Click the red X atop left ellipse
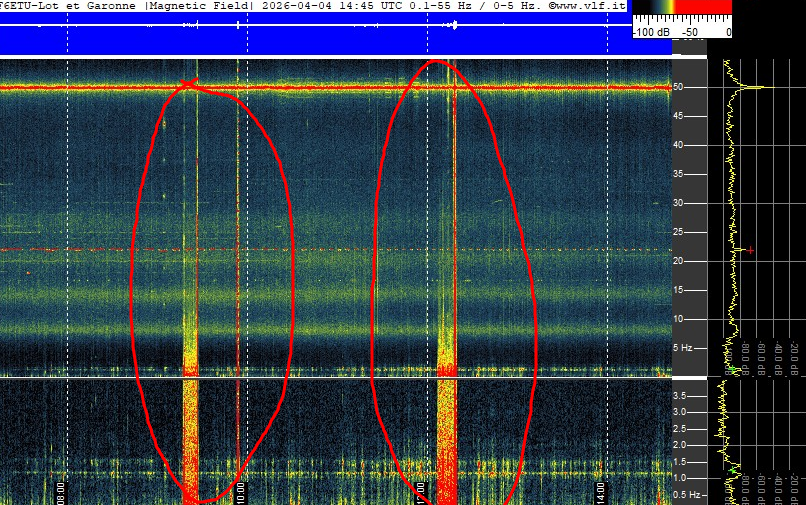This screenshot has height=505, width=806. [189, 83]
